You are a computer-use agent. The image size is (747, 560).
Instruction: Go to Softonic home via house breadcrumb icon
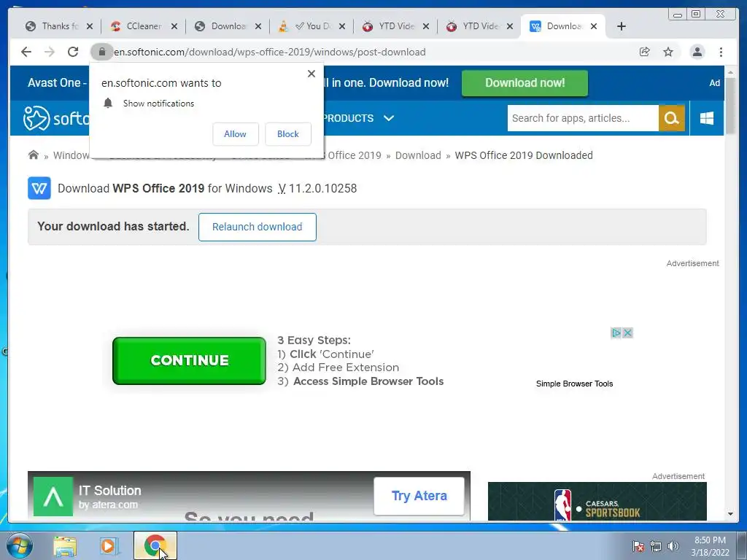coord(34,155)
